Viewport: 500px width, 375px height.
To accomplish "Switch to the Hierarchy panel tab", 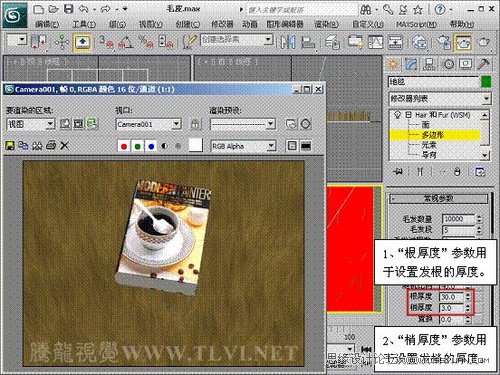I will point(429,63).
